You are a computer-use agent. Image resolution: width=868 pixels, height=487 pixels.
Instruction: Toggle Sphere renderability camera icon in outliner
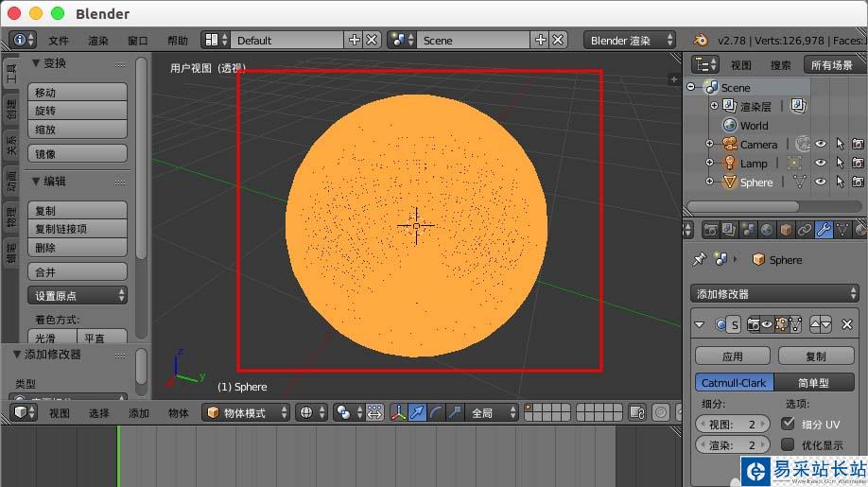858,182
